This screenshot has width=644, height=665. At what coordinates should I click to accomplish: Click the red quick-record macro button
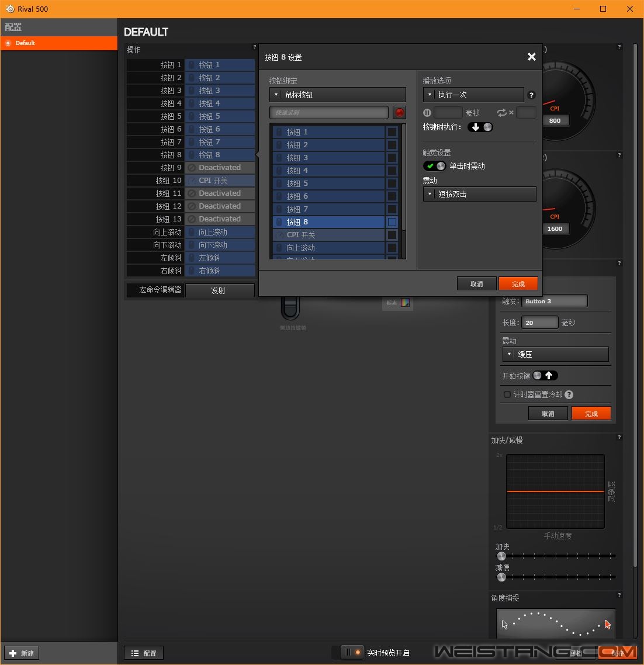point(399,112)
